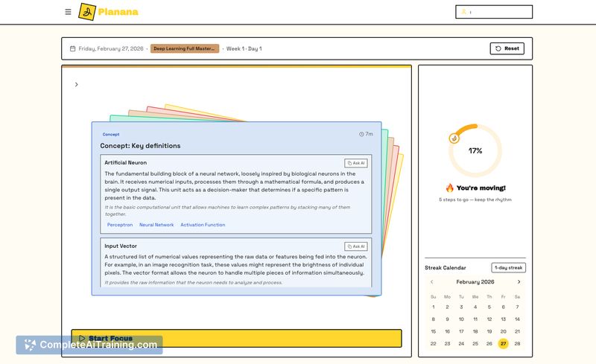The height and width of the screenshot is (364, 596).
Task: Click the calendar icon beside the date
Action: [72, 48]
